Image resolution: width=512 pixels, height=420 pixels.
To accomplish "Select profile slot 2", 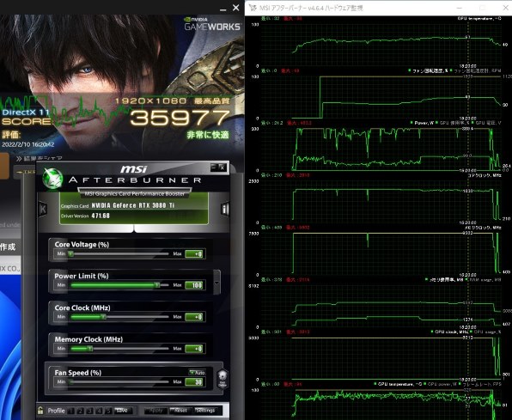I will (81, 411).
